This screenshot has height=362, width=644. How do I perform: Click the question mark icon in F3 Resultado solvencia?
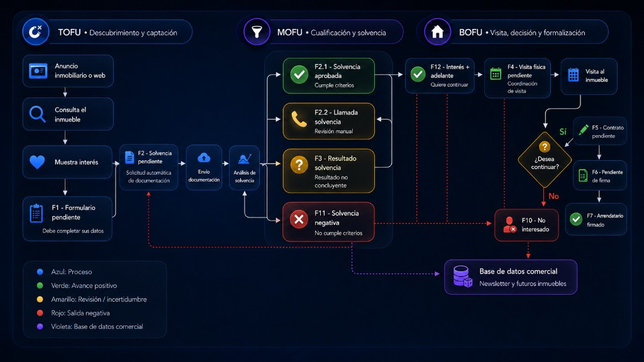click(x=299, y=165)
